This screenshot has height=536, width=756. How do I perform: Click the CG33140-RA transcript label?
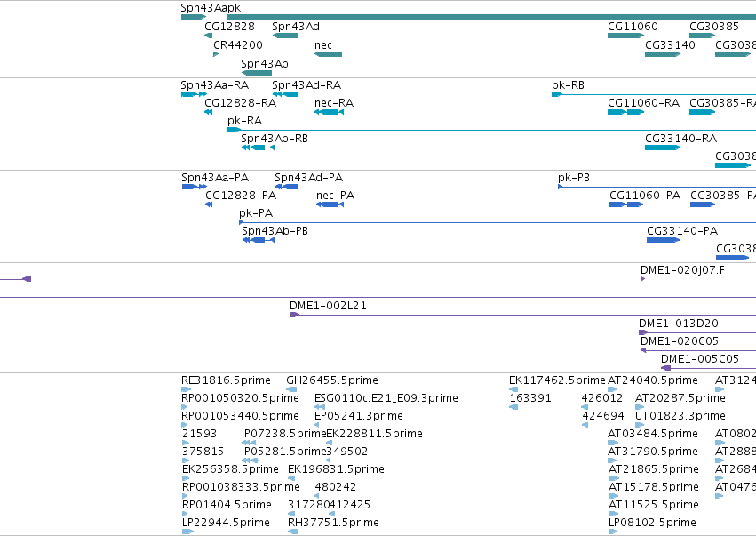tap(680, 139)
